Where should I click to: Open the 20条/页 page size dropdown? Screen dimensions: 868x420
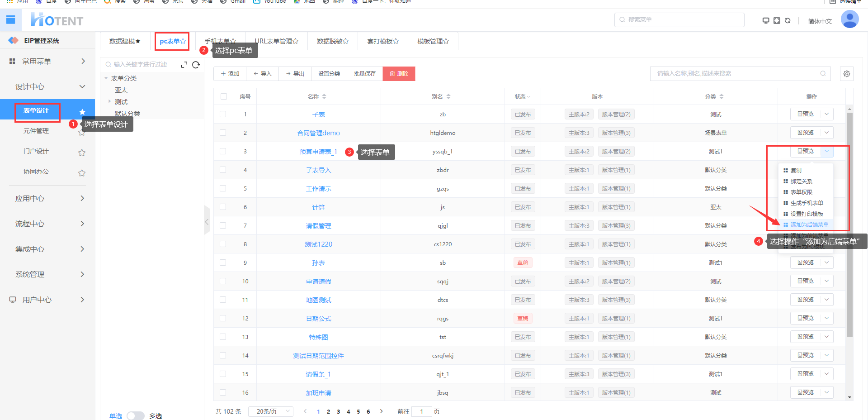(x=271, y=411)
